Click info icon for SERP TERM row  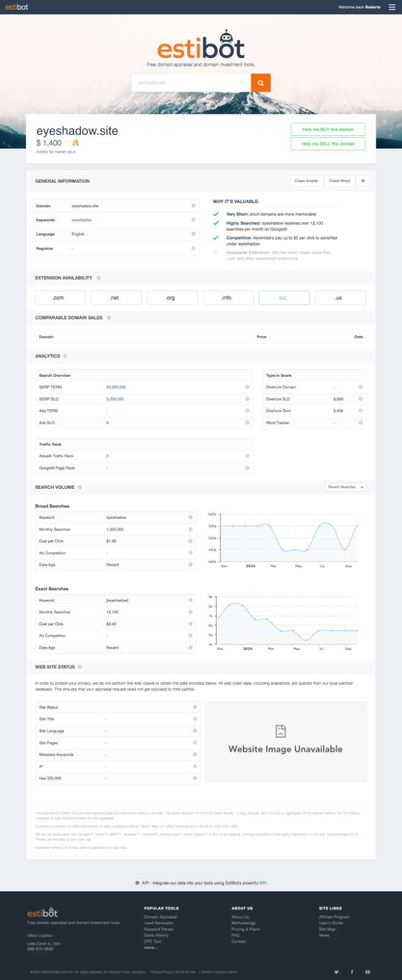click(247, 387)
